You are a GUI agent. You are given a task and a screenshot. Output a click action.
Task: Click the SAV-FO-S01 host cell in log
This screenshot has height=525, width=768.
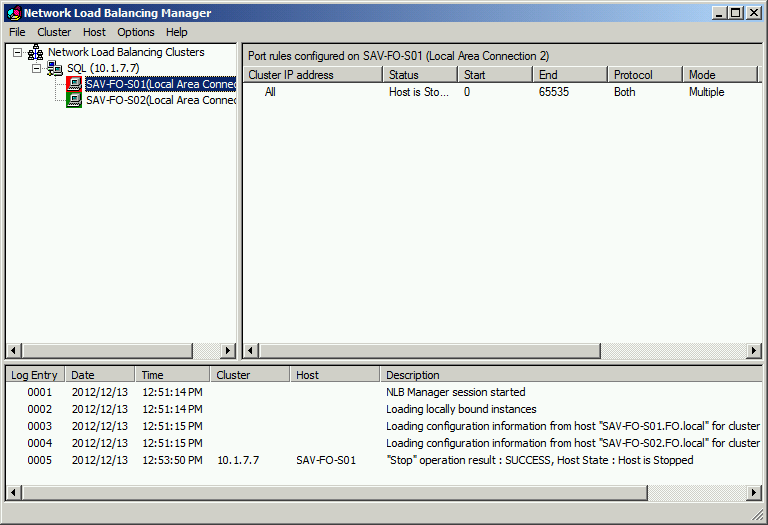click(326, 460)
